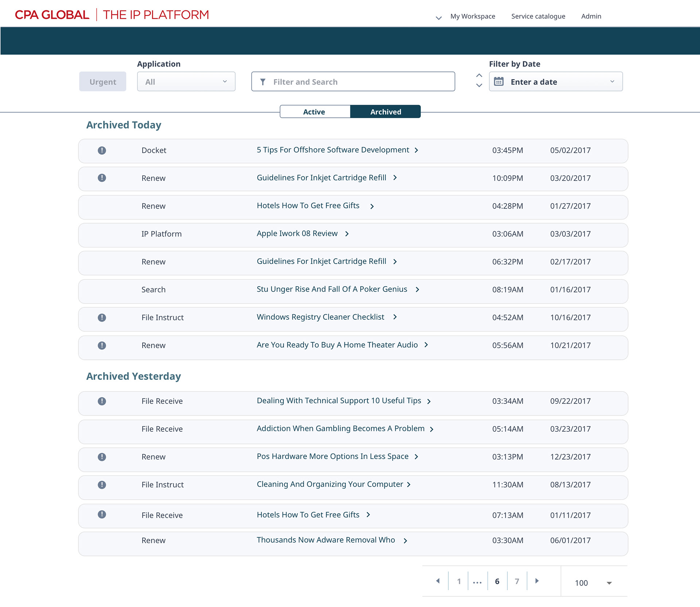Click chevron next to Thousands Now Adware Removal
This screenshot has height=607, width=700.
405,541
